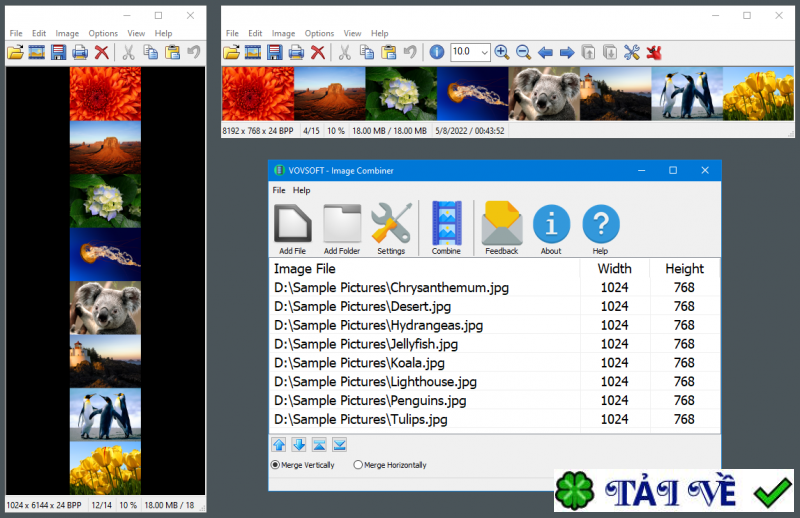Select row D:\Sample Pictures\Desert.jpg
The image size is (800, 518).
click(x=494, y=306)
